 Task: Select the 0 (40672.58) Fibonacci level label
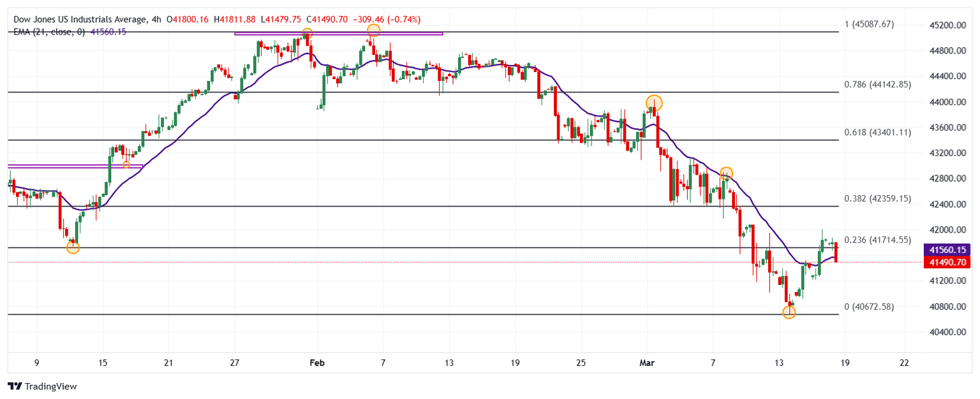point(869,307)
